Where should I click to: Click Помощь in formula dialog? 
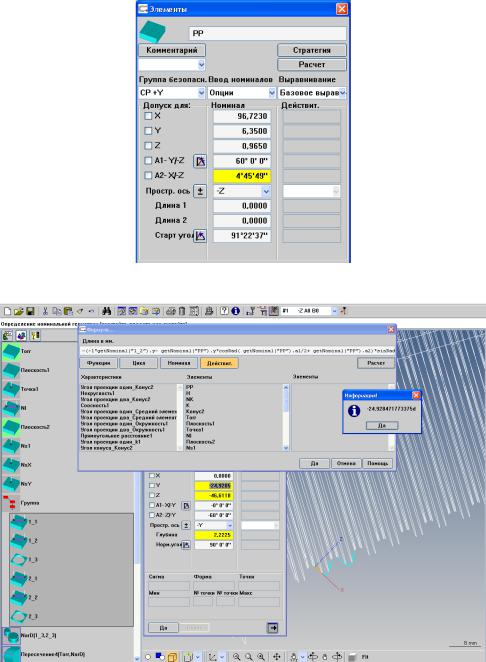click(377, 464)
